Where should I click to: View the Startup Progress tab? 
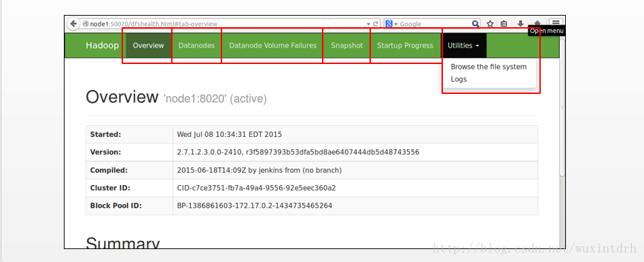pos(405,46)
